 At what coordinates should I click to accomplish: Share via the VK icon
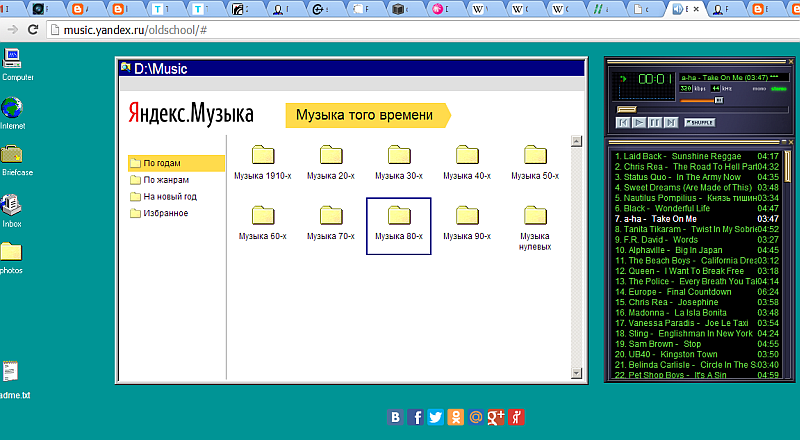(396, 418)
